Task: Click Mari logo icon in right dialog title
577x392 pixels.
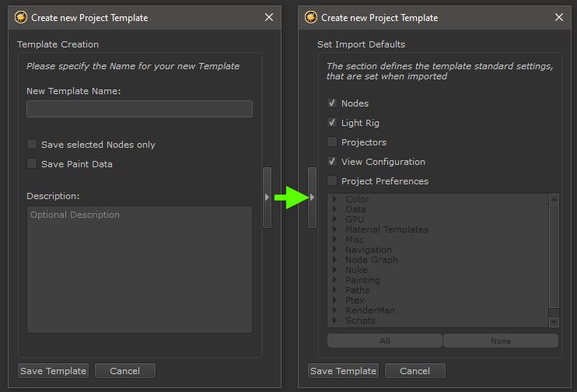Action: [311, 17]
